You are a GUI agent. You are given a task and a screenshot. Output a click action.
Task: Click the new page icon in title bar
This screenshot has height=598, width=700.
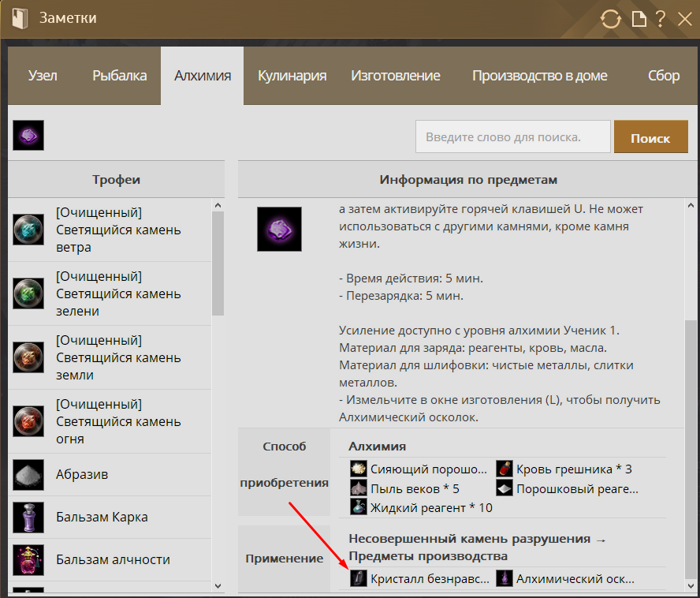tap(639, 19)
